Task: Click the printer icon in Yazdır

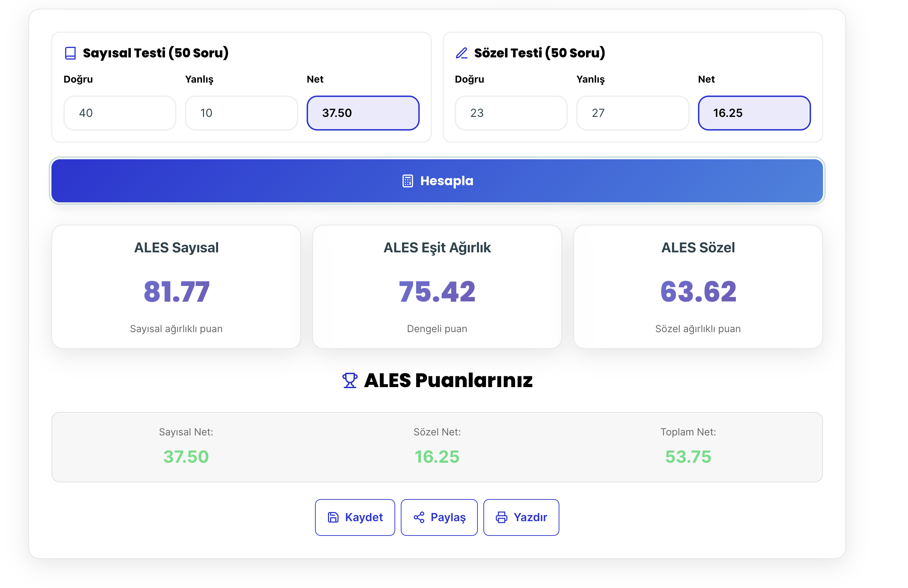Action: (x=501, y=517)
